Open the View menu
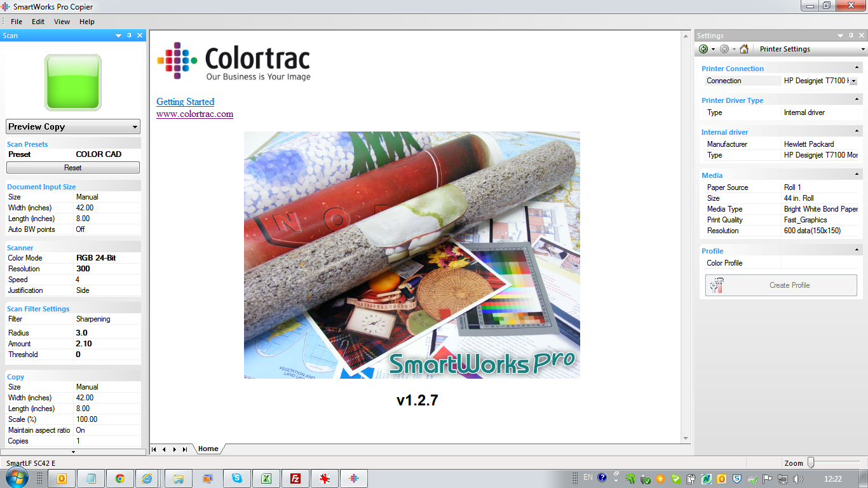 point(62,22)
